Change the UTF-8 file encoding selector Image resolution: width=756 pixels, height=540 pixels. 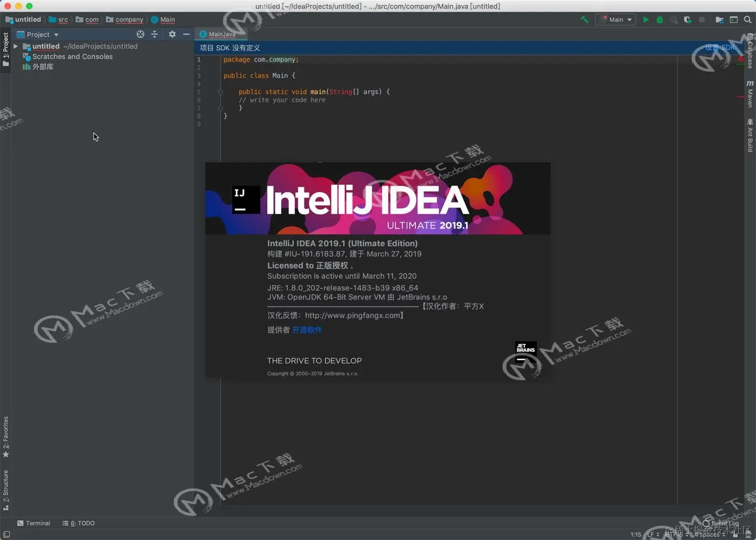[x=677, y=535]
